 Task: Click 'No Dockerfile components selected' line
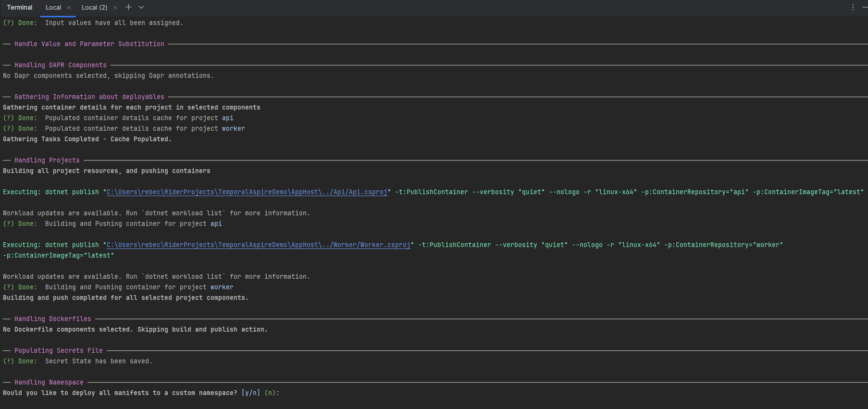click(x=135, y=329)
